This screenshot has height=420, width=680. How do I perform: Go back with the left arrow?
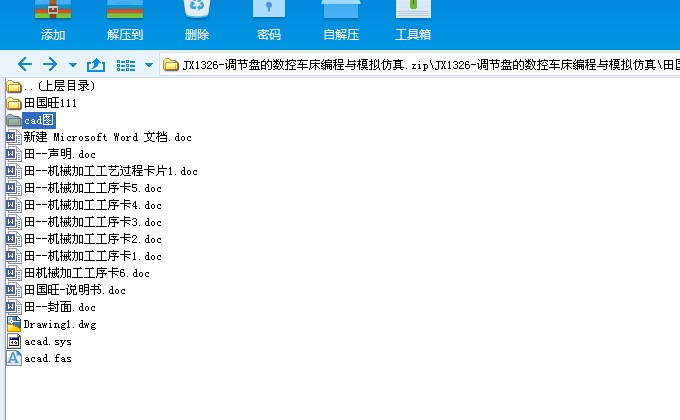(25, 65)
